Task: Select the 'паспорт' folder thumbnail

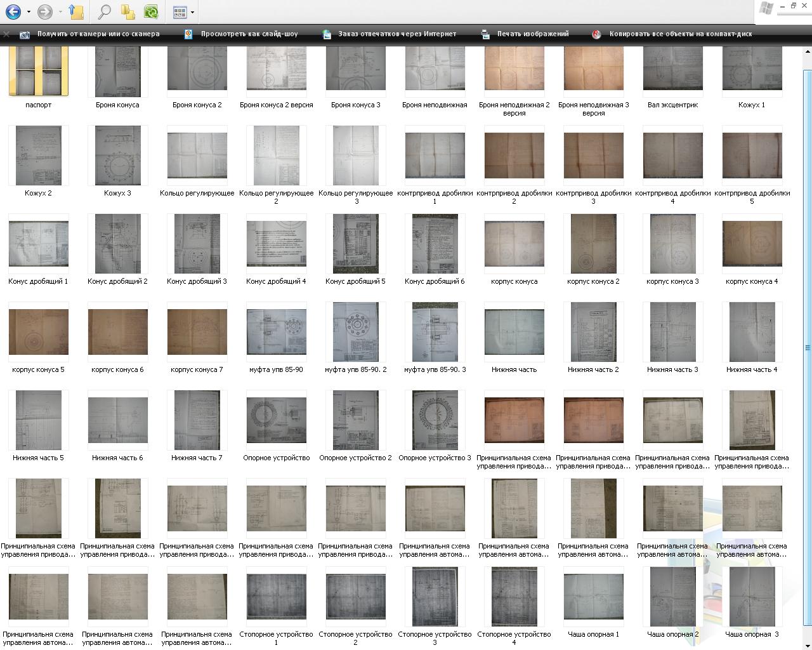Action: pyautogui.click(x=38, y=70)
